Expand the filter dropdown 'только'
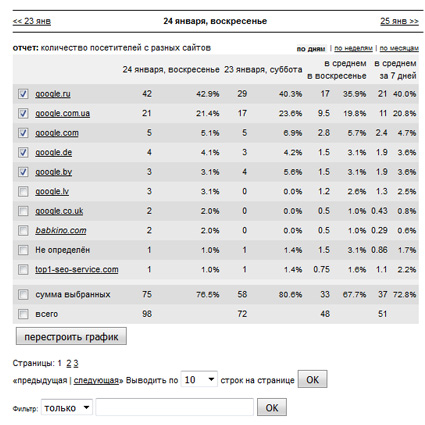Image resolution: width=425 pixels, height=425 pixels. pos(67,408)
